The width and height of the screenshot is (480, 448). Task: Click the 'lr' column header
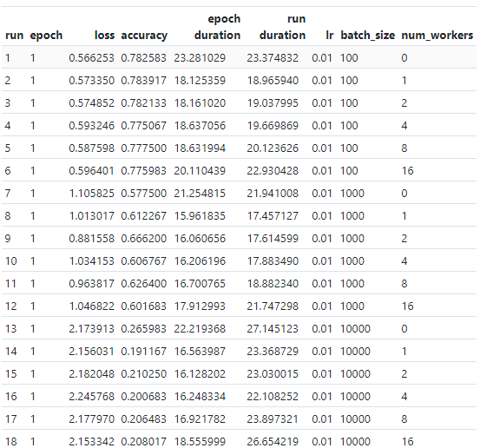point(329,36)
